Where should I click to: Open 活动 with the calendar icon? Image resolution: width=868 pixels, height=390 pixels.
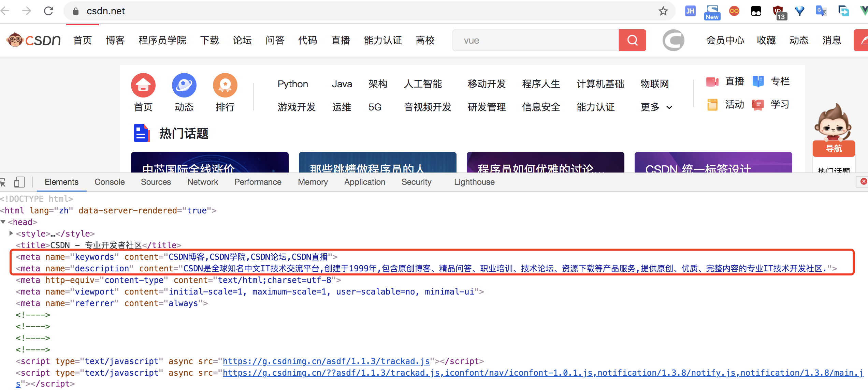point(725,105)
